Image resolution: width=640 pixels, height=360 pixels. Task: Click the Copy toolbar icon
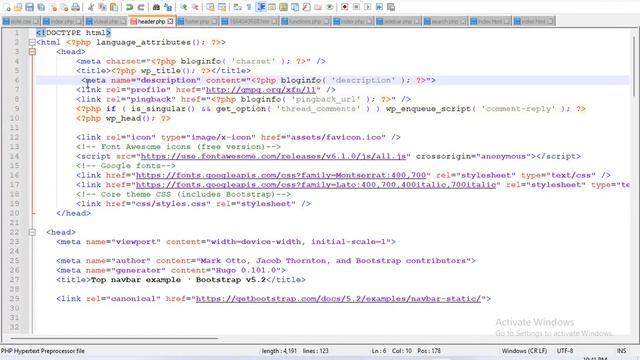(102, 7)
